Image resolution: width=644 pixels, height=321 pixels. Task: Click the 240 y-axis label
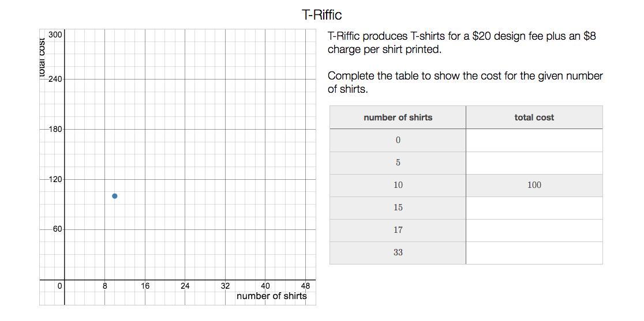pyautogui.click(x=55, y=79)
